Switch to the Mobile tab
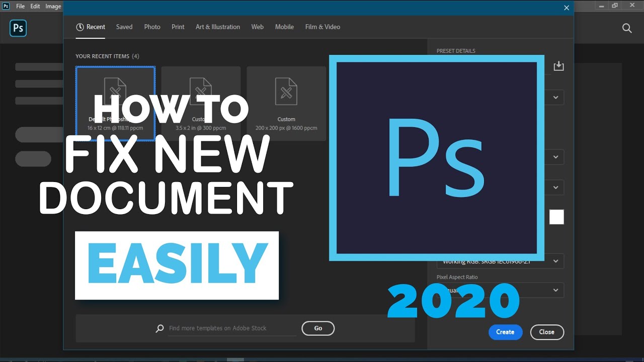 [284, 27]
